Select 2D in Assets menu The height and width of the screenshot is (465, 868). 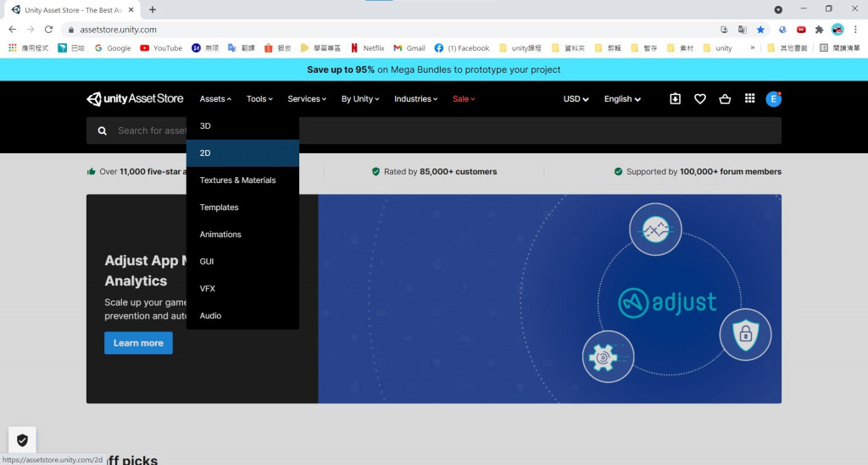pos(242,153)
